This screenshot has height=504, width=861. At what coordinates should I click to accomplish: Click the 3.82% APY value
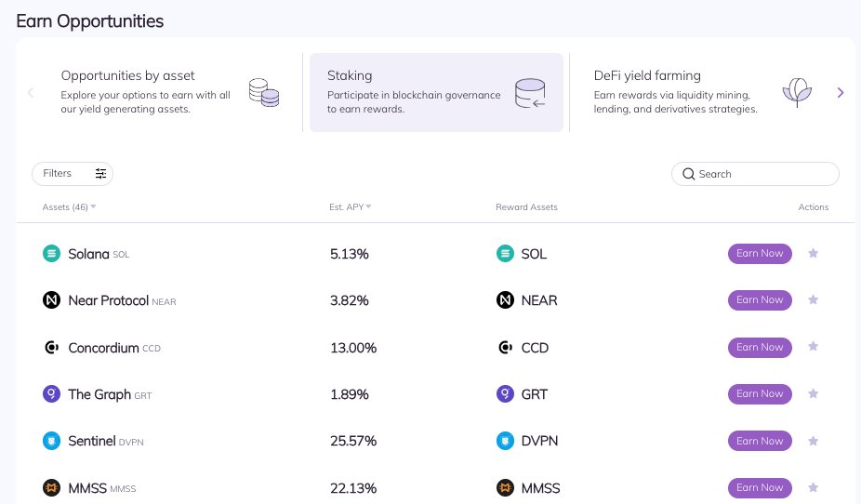tap(350, 301)
